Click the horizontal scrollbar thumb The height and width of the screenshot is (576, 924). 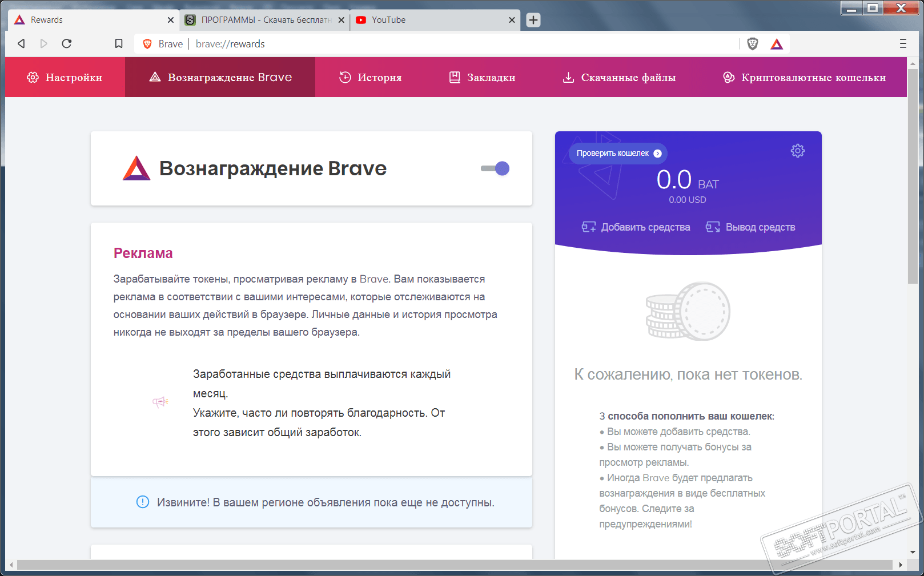tap(455, 565)
